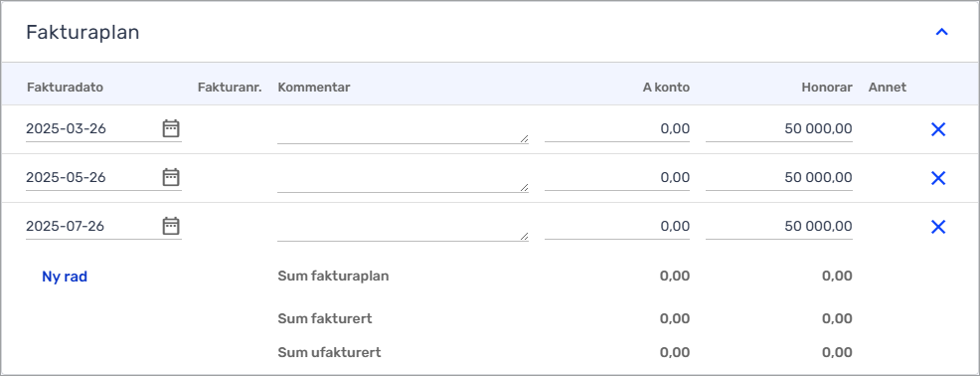Edit Honorar amount in 2025-07-26 row
The height and width of the screenshot is (376, 980).
tap(779, 226)
